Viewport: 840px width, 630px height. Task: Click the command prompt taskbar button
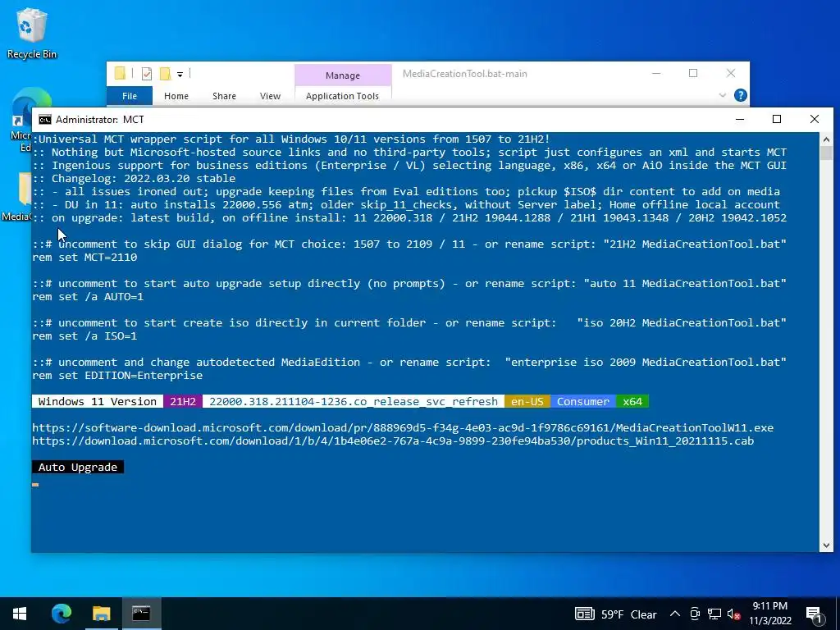click(141, 614)
